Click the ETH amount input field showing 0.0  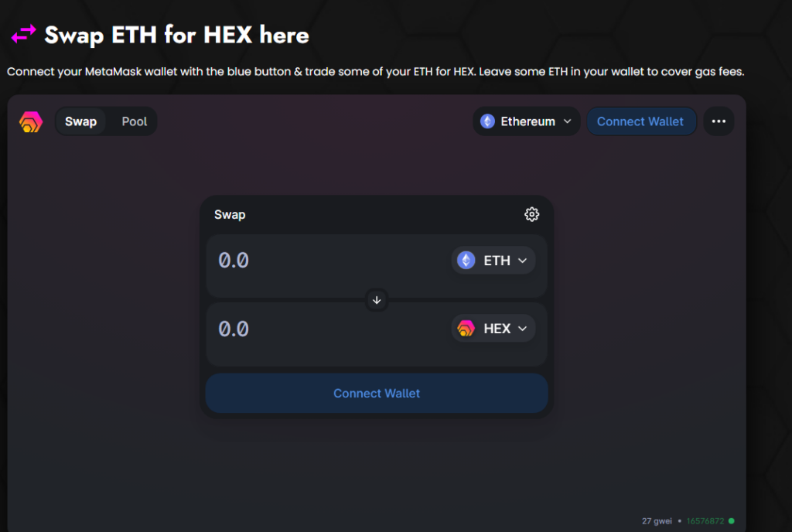tap(309, 261)
